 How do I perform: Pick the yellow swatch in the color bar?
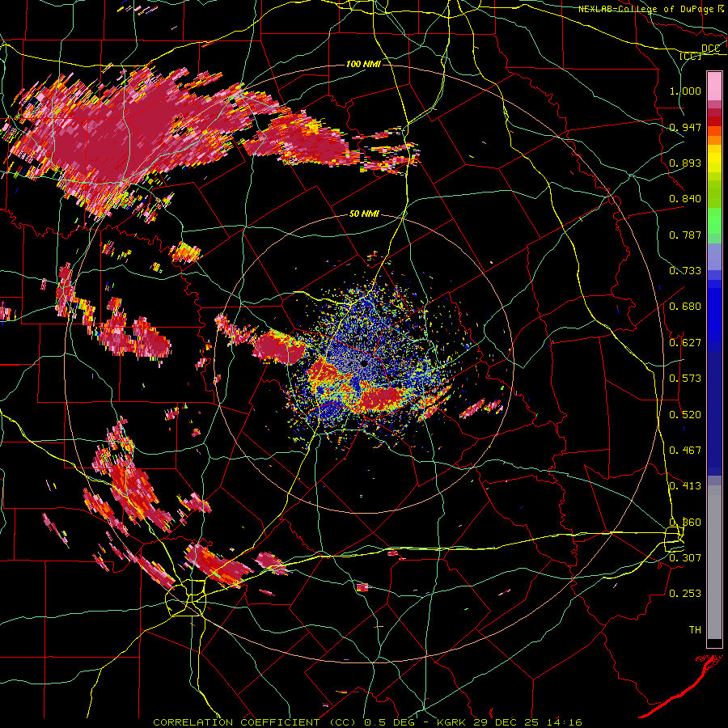click(714, 158)
